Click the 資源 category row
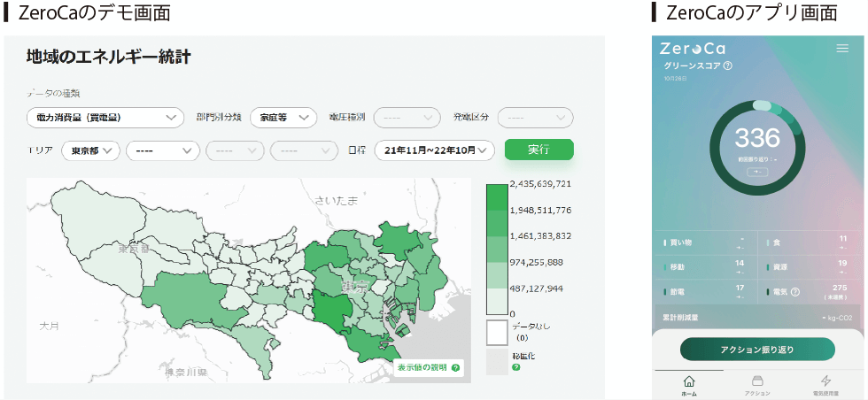 pos(808,266)
